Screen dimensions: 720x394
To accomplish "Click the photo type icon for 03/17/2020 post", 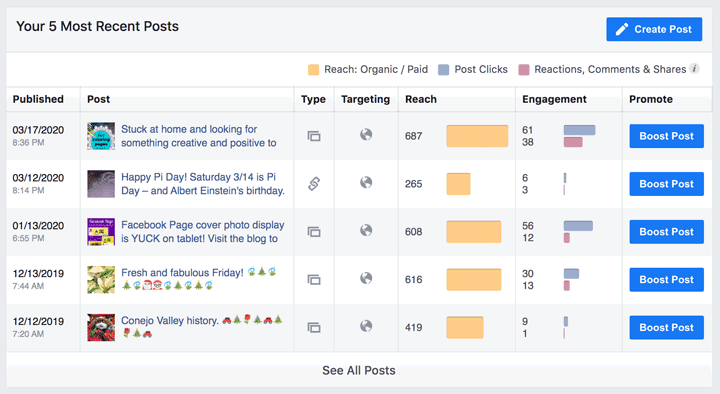I will [x=314, y=136].
